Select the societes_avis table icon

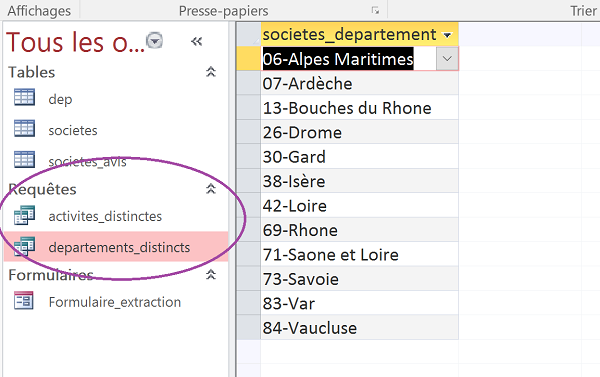click(x=24, y=159)
